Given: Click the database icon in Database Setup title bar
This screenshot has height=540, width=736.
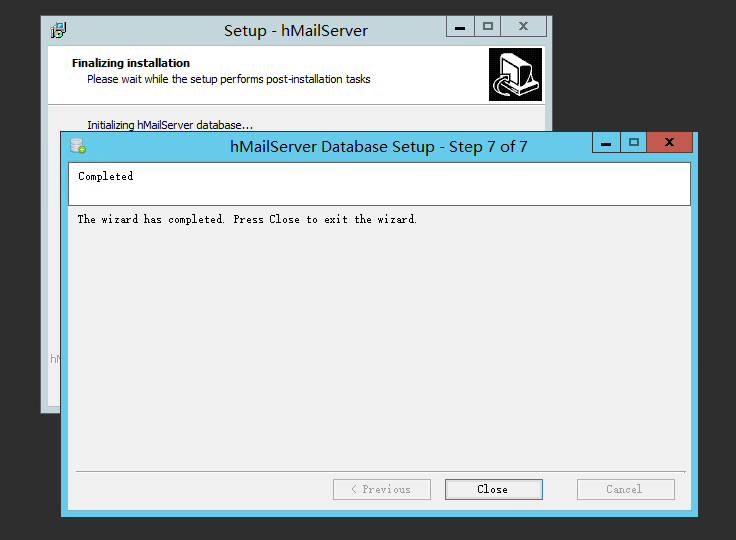Looking at the screenshot, I should (78, 146).
